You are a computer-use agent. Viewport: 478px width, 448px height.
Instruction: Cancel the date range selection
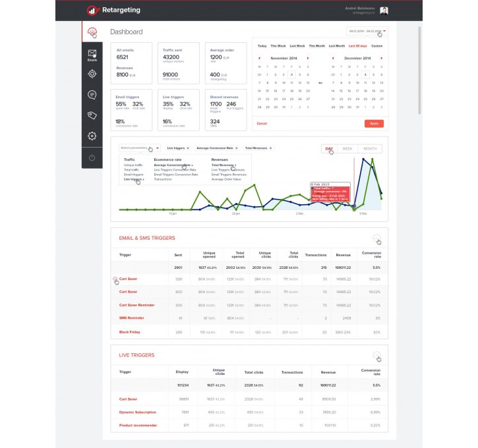[262, 123]
